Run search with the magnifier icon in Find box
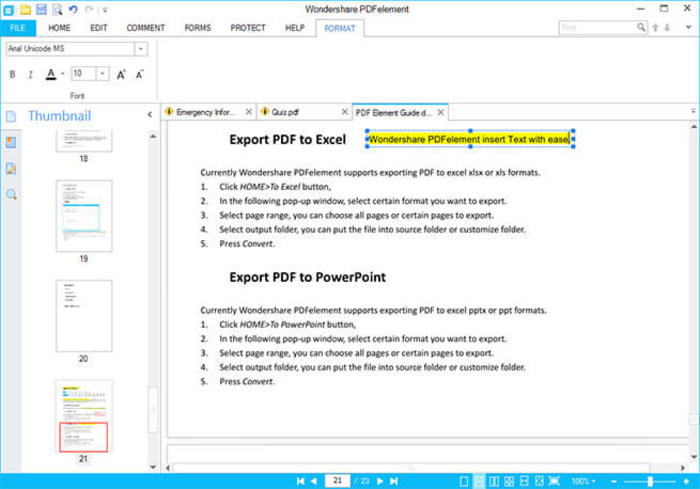The width and height of the screenshot is (700, 489). coord(641,28)
